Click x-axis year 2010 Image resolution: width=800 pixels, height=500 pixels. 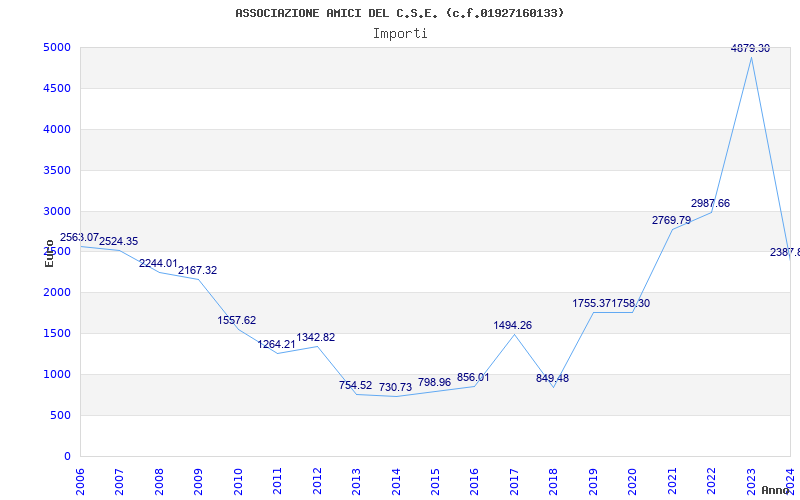[x=238, y=482]
